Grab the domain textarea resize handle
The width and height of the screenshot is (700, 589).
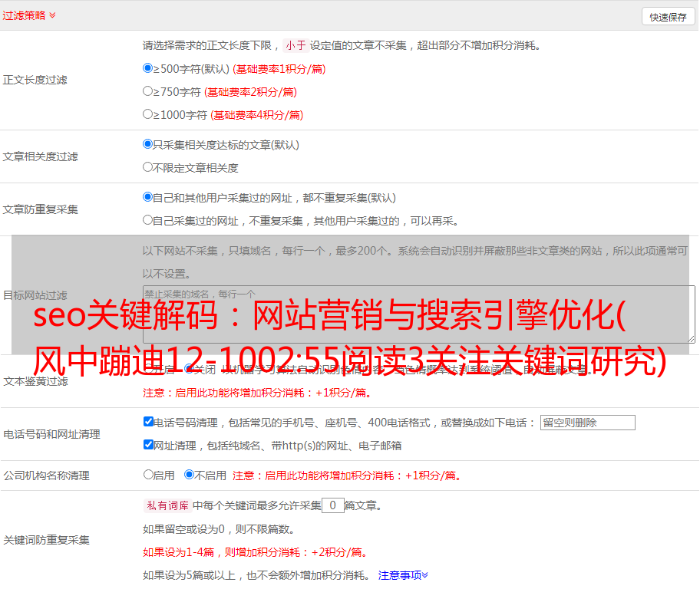click(x=691, y=339)
